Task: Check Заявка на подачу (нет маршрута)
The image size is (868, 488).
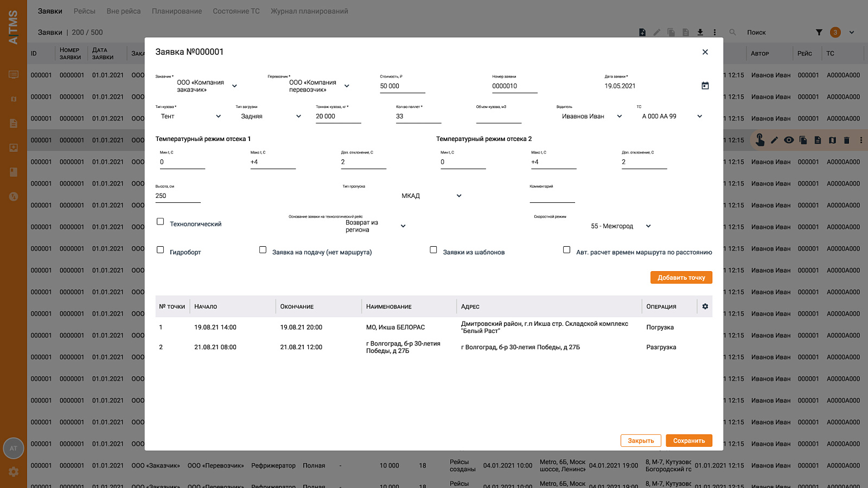Action: [263, 249]
